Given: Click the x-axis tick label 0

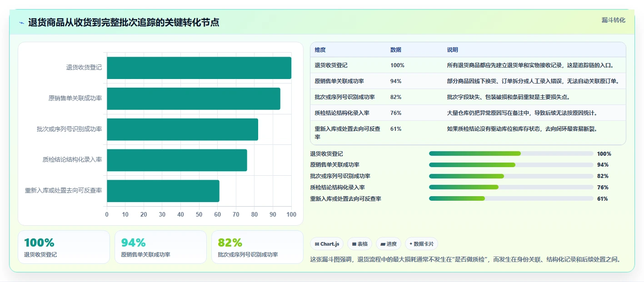Looking at the screenshot, I should [107, 214].
